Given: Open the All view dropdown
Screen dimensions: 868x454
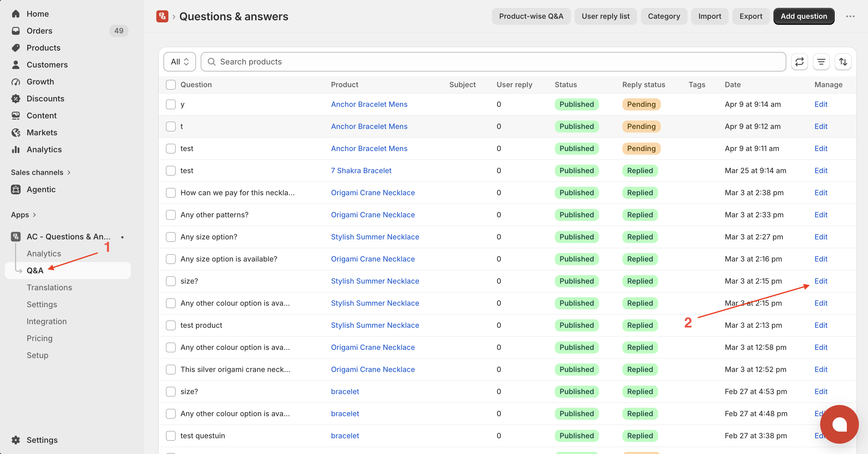Looking at the screenshot, I should click(180, 62).
